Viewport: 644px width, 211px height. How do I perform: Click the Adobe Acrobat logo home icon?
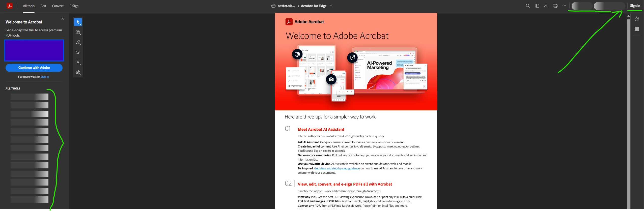10,6
